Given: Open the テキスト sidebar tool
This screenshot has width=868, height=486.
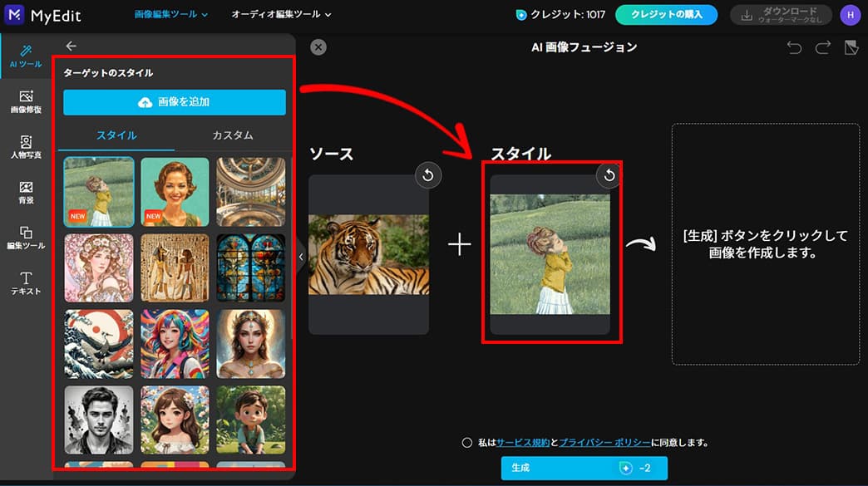Looking at the screenshot, I should (x=26, y=283).
